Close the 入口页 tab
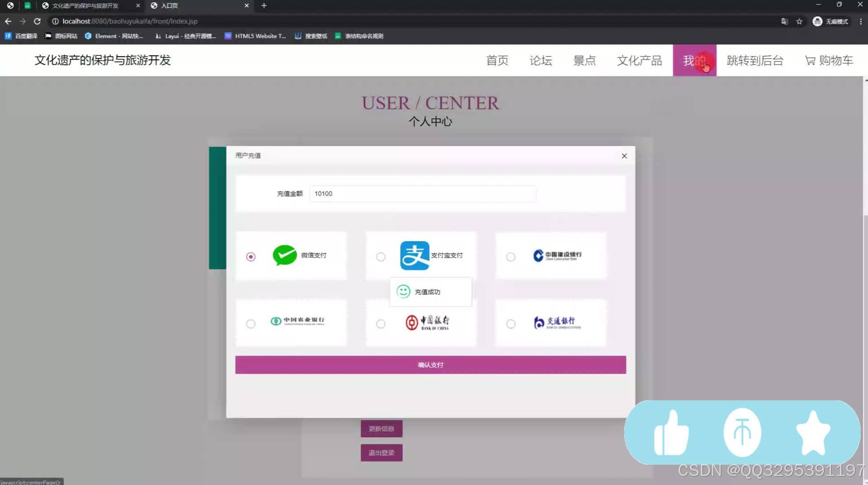The width and height of the screenshot is (868, 485). (246, 5)
